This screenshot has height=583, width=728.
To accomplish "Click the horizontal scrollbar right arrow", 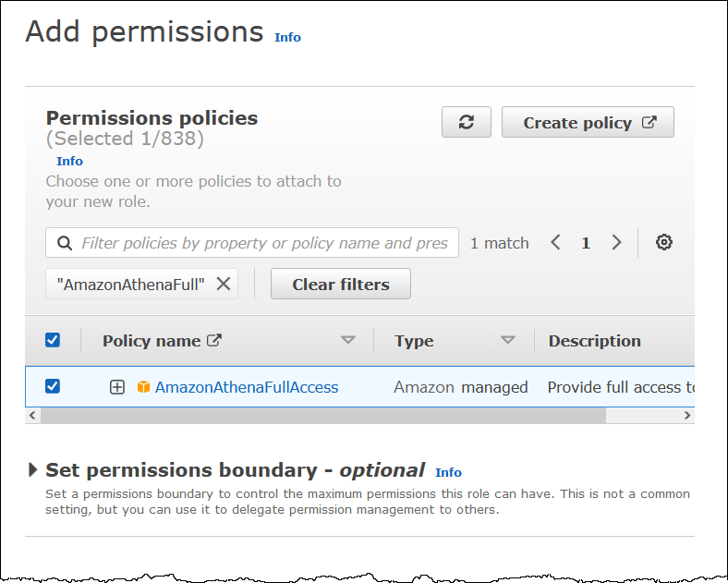I will (x=687, y=416).
